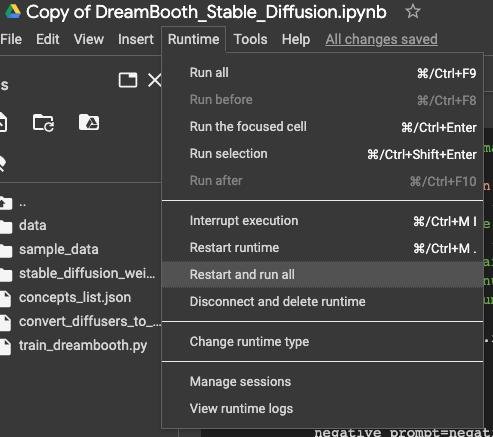493x437 pixels.
Task: Close the files sidebar with X
Action: (155, 80)
